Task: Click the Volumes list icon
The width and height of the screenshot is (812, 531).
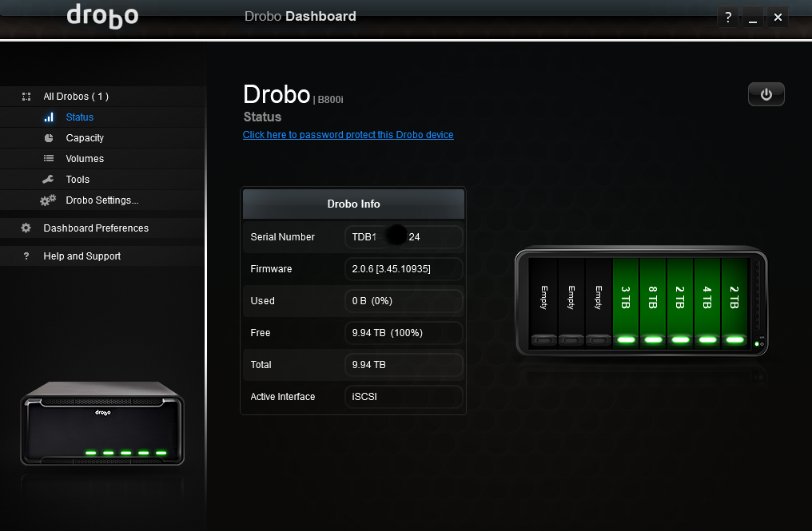Action: click(x=49, y=158)
